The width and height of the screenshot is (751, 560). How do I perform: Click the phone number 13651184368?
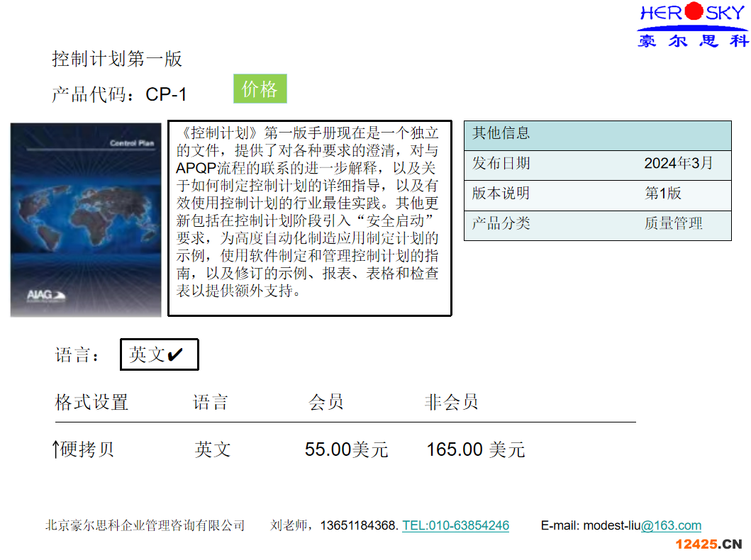(360, 525)
